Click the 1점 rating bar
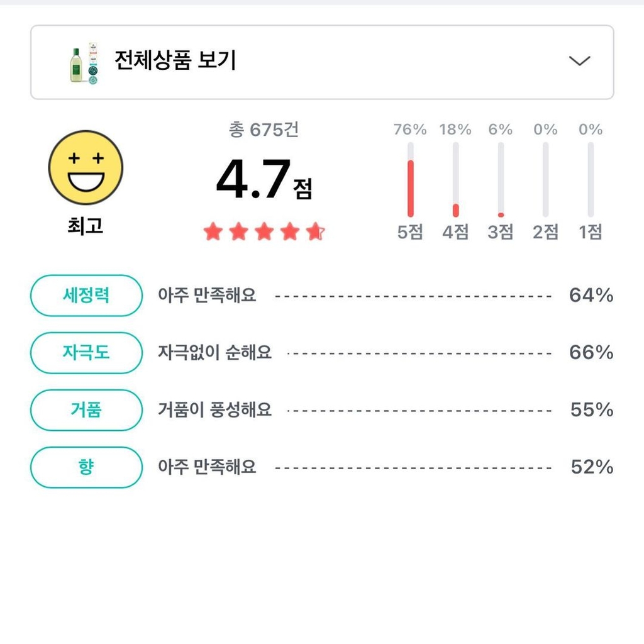Image resolution: width=644 pixels, height=644 pixels. pos(591,179)
